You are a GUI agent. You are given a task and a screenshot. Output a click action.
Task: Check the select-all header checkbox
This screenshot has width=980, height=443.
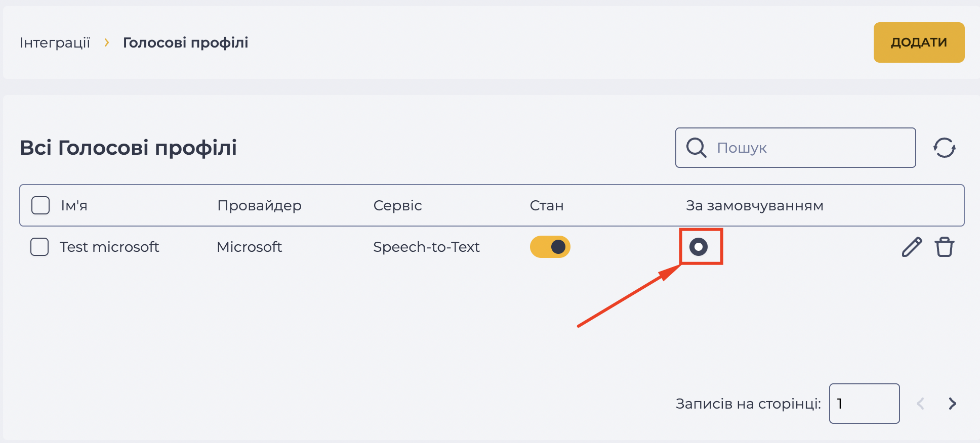point(40,205)
